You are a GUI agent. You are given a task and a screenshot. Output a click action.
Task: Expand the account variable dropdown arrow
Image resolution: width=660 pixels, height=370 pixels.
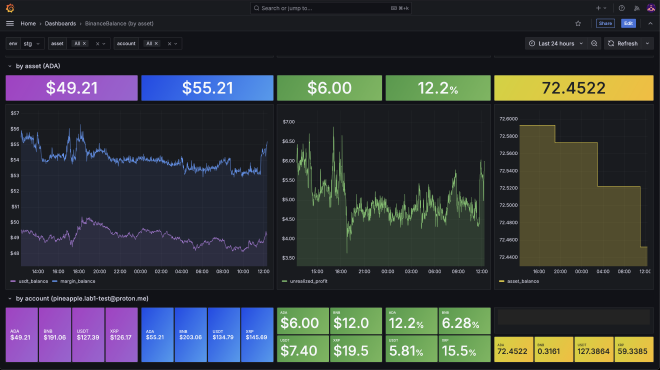(176, 43)
